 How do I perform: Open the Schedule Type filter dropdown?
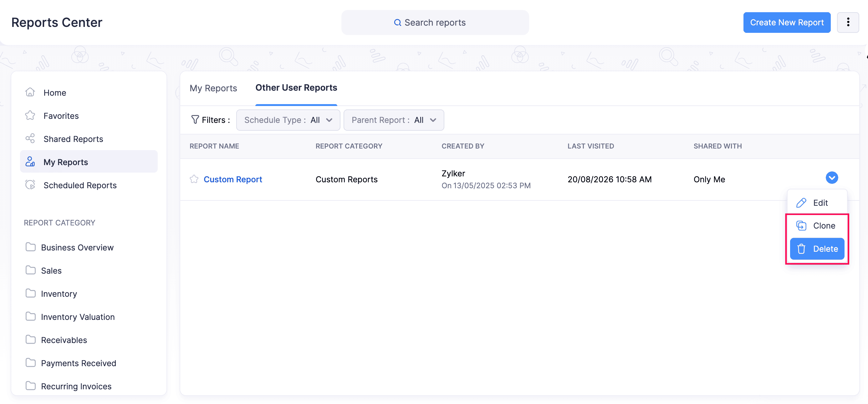coord(288,120)
